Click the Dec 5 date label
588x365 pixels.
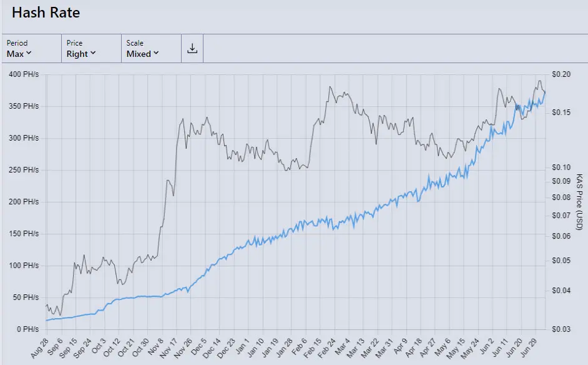198,347
